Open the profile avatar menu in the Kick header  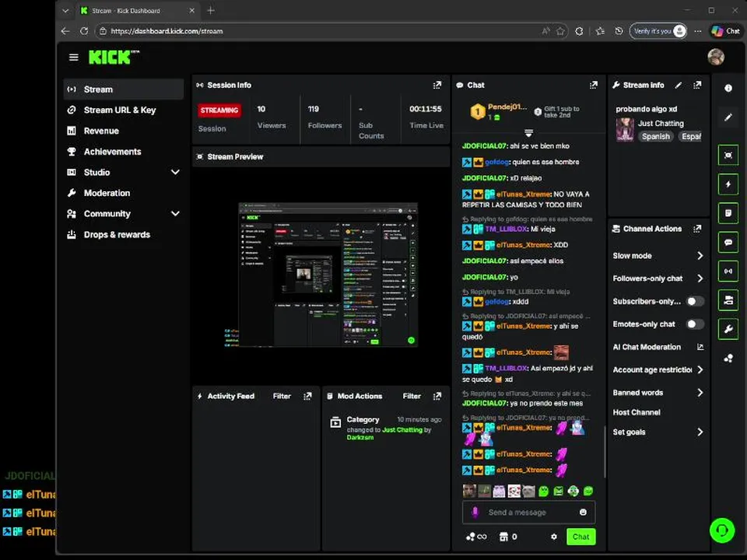[716, 57]
